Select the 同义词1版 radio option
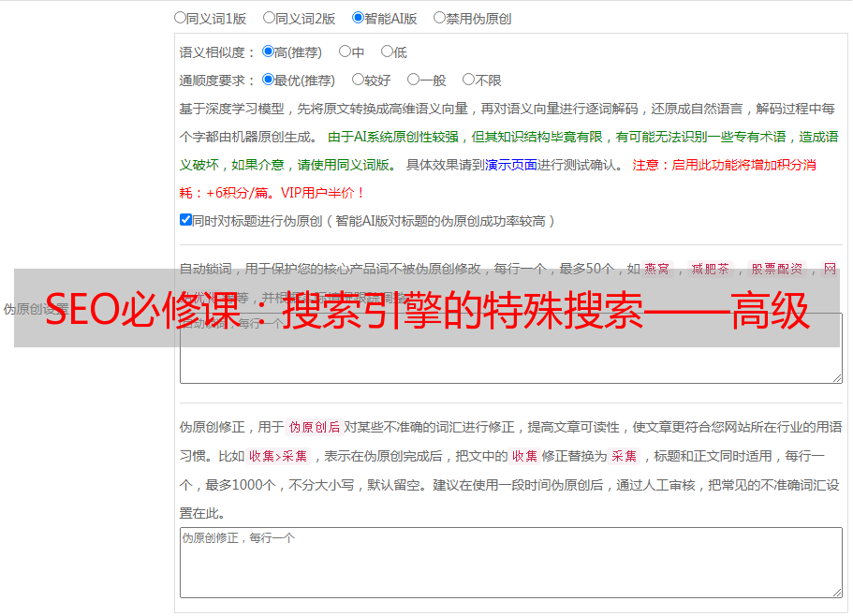Image resolution: width=853 pixels, height=616 pixels. (180, 18)
